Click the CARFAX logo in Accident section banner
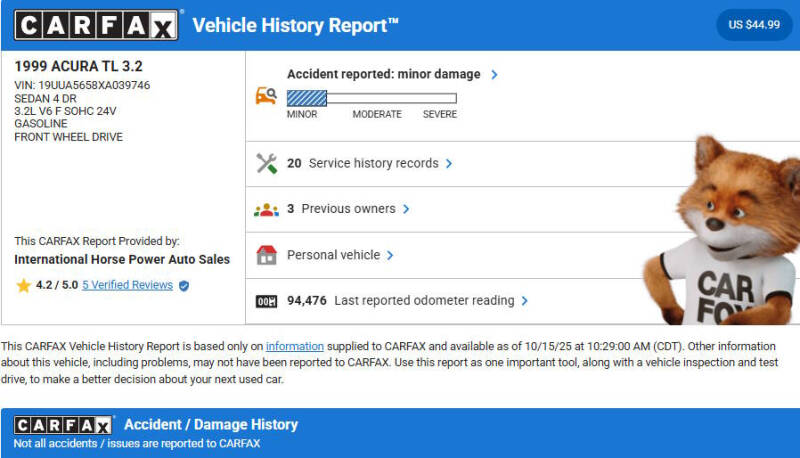 pos(64,425)
